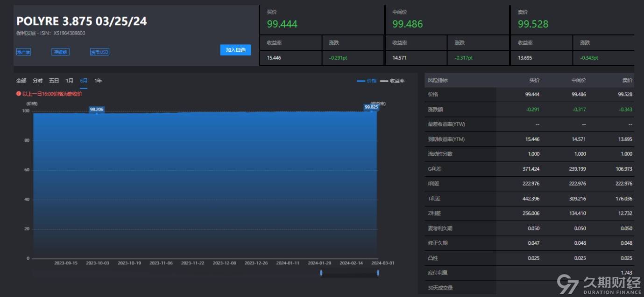
Task: Click the red warning info icon
Action: tap(19, 94)
